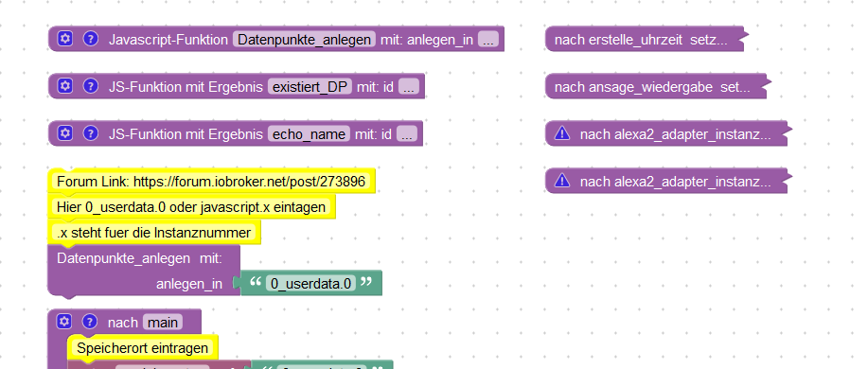Edit the main function name field

pos(163,322)
